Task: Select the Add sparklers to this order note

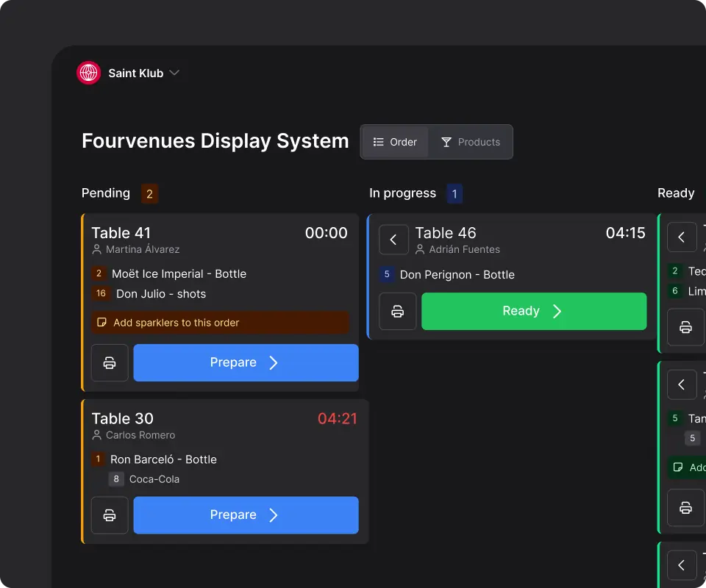Action: coord(220,323)
